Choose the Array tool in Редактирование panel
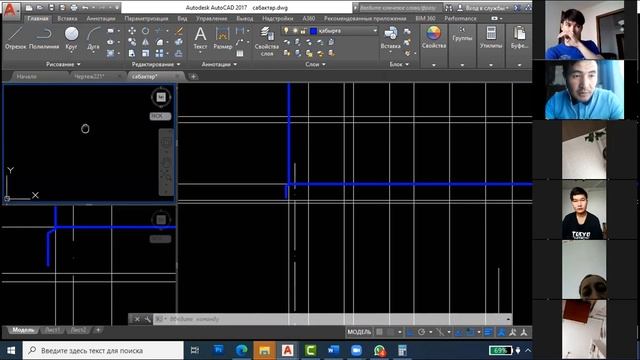Screen dimensions: 640x360 pyautogui.click(x=159, y=53)
